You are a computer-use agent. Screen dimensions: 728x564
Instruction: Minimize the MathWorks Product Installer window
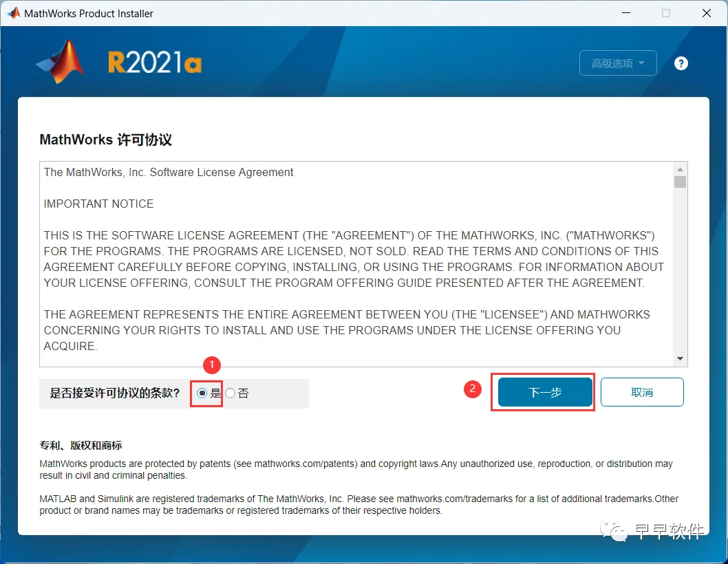626,13
